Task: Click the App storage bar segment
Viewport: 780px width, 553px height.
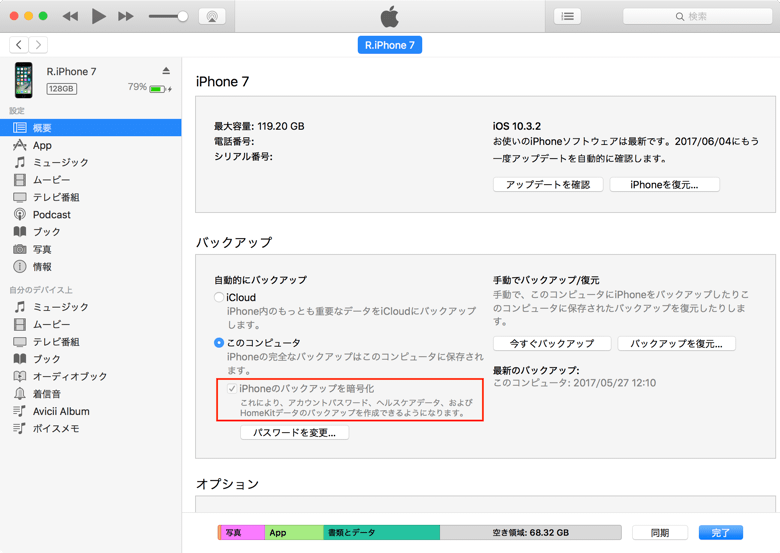Action: pos(293,533)
